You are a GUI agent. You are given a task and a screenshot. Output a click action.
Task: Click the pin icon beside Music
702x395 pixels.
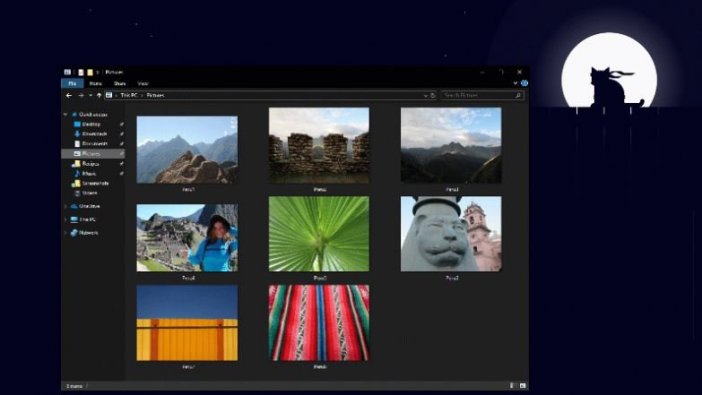(121, 173)
